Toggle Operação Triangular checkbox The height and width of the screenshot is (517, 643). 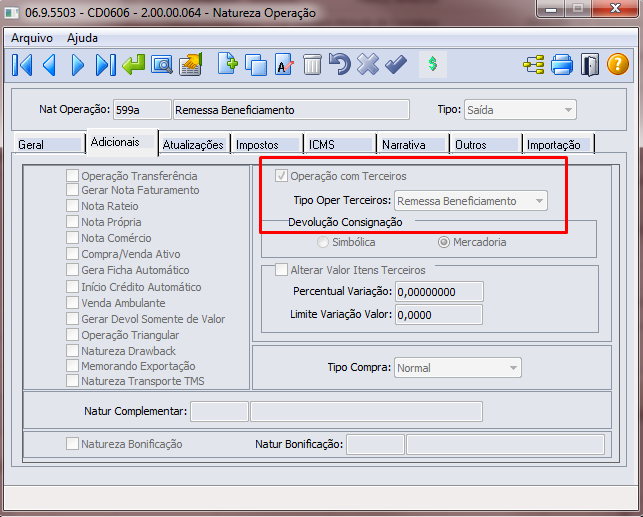pyautogui.click(x=72, y=335)
